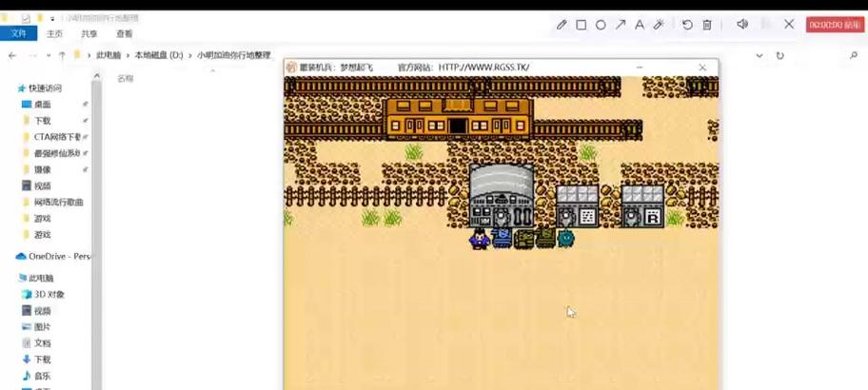Click the Explorer search magnifier

(x=853, y=55)
